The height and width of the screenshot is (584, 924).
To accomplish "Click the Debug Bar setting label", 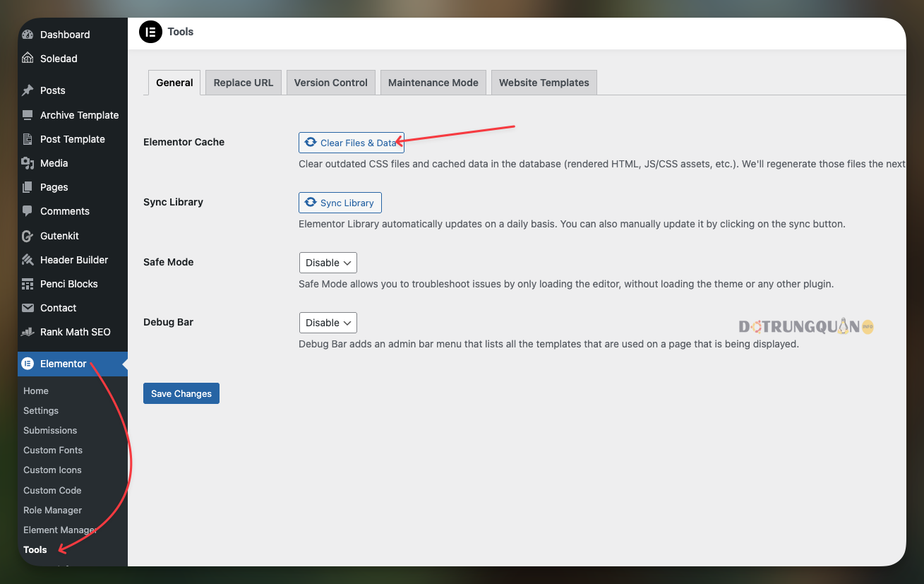I will pyautogui.click(x=169, y=322).
